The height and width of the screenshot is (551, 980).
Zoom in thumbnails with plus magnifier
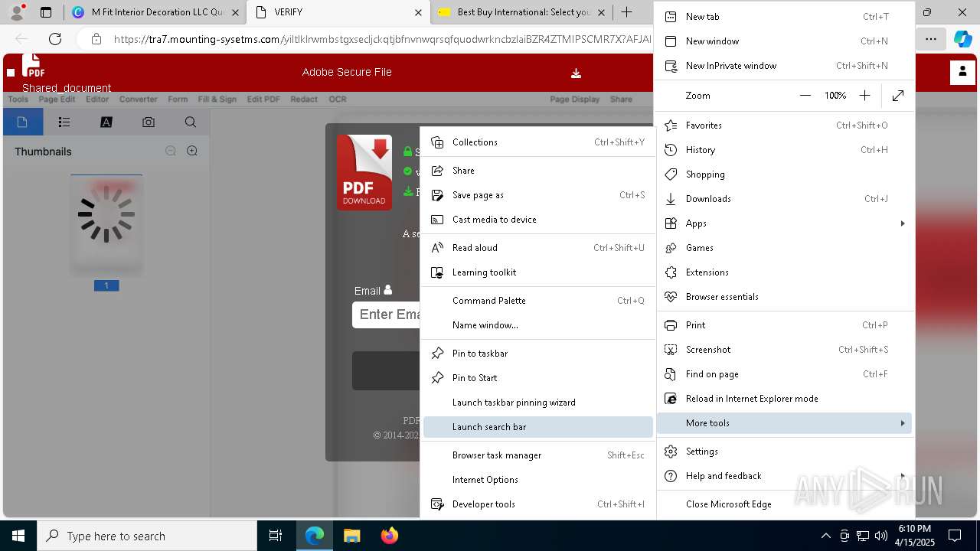coord(192,151)
